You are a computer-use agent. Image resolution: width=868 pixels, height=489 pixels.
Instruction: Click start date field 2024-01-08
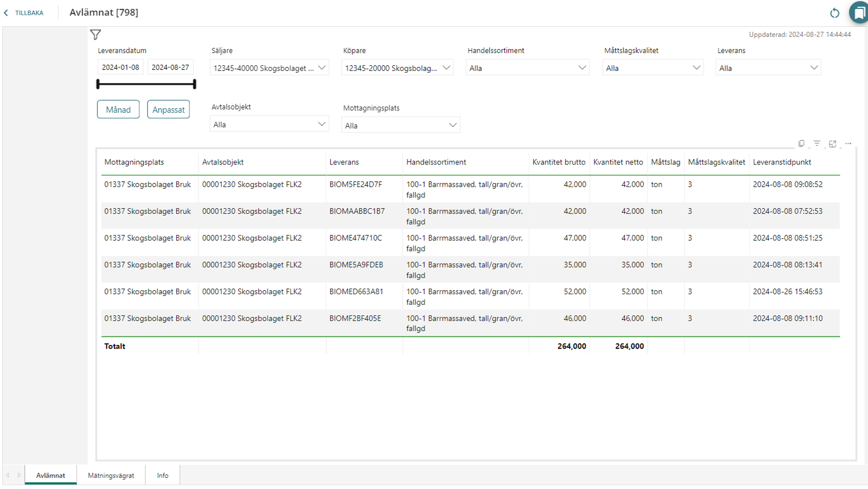[120, 67]
